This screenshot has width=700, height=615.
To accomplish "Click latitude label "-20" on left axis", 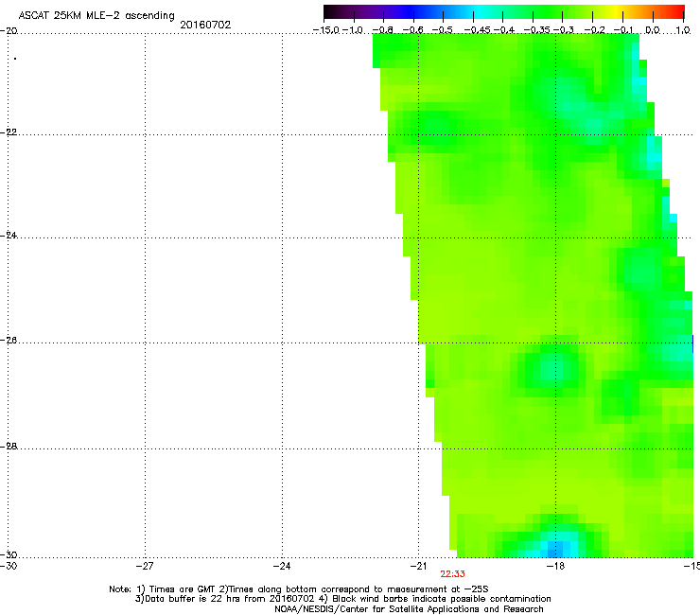I will pos(9,31).
